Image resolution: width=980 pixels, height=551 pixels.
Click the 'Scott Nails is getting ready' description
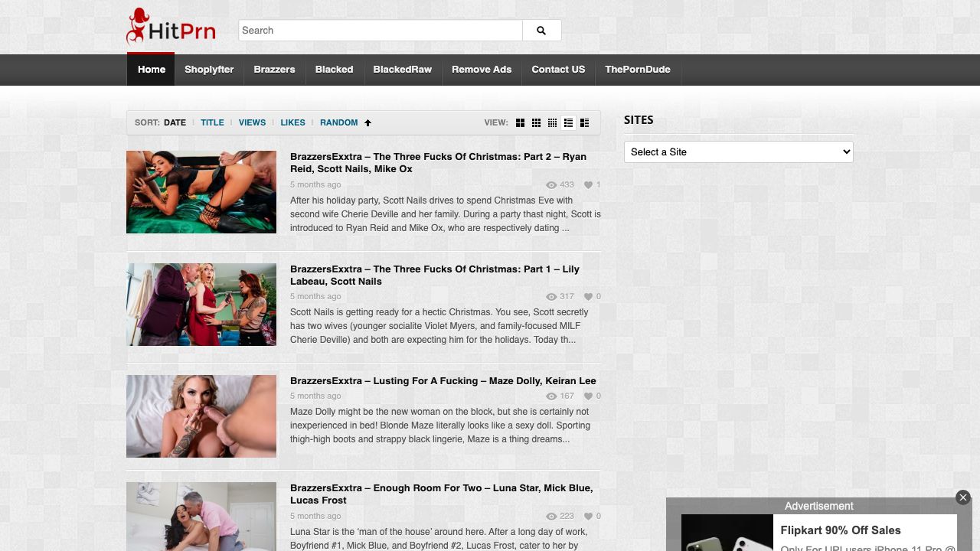coord(439,326)
